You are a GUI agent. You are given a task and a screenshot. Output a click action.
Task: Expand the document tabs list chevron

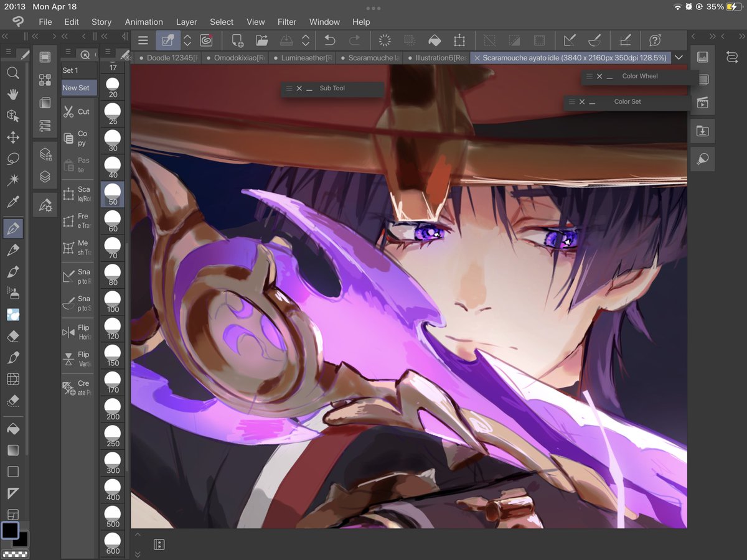(x=679, y=57)
